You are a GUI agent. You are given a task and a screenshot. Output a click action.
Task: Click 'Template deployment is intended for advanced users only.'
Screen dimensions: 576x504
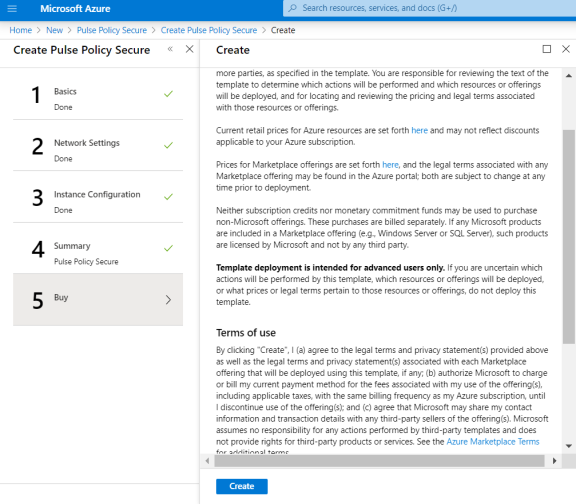(x=330, y=267)
